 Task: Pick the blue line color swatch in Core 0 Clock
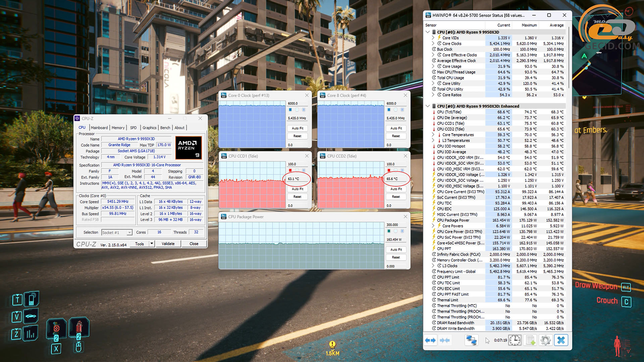[290, 110]
